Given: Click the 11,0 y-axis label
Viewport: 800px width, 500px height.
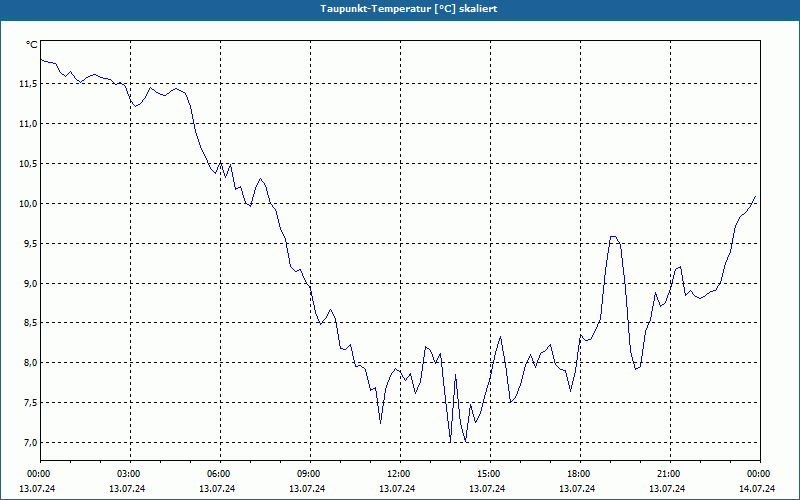Looking at the screenshot, I should [28, 123].
